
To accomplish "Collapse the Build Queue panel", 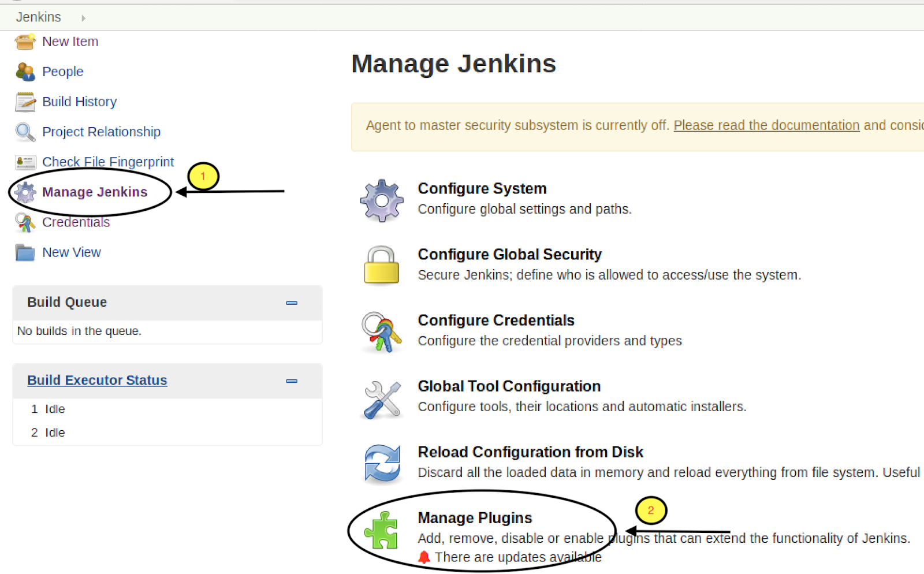I will point(292,303).
